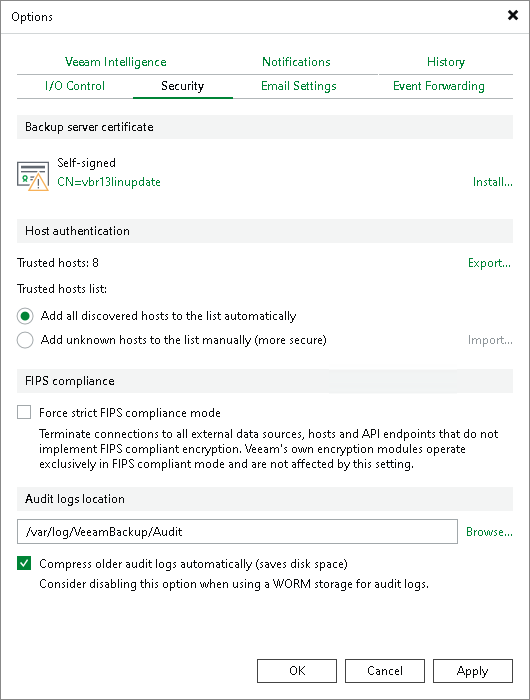
Task: Browse for an audit logs folder
Action: (489, 532)
